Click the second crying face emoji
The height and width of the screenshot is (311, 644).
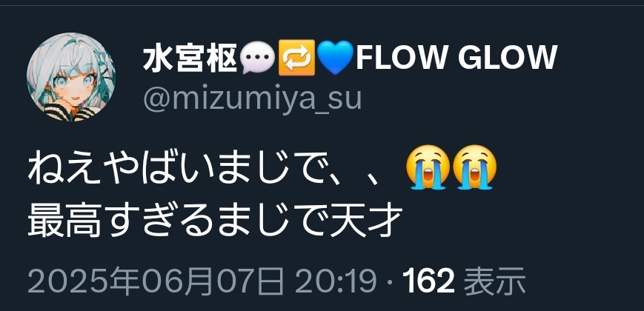474,167
